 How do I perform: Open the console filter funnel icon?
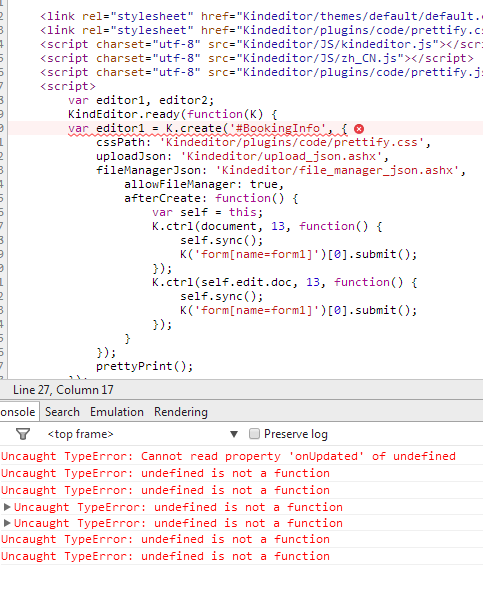[x=23, y=434]
